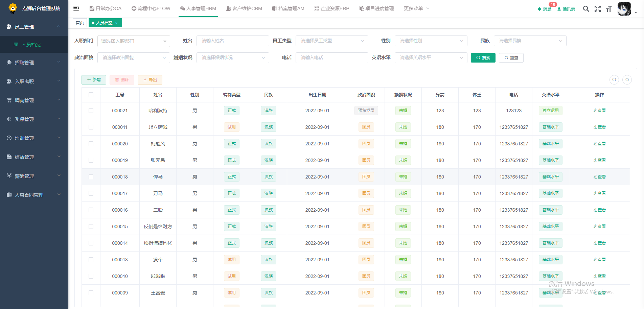Click the 删除 delete button
644x309 pixels.
(122, 80)
